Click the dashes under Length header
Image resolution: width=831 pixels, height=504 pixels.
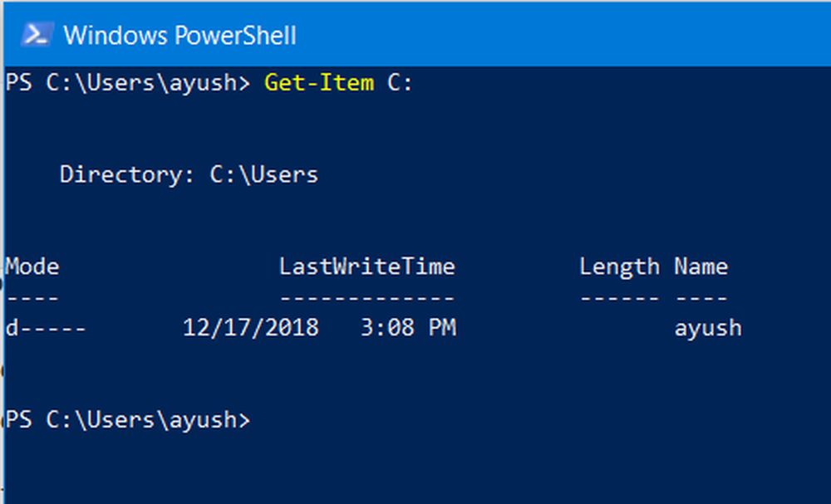tap(619, 297)
